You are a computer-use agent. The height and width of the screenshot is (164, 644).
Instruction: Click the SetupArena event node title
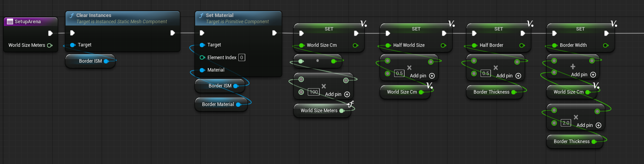(28, 22)
